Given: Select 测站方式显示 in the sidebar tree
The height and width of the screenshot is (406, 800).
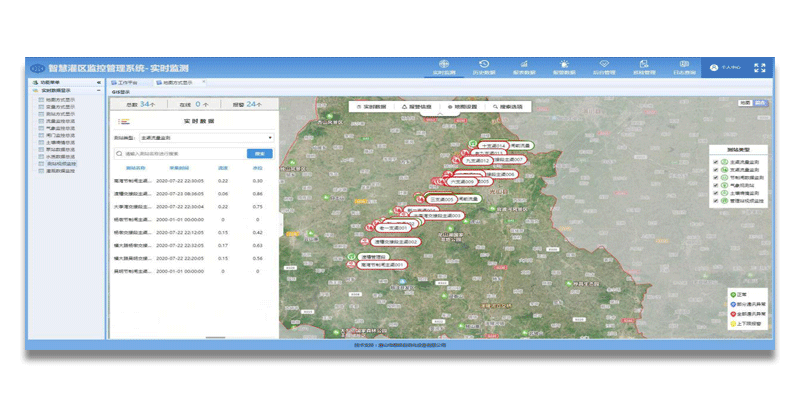Looking at the screenshot, I should pos(60,114).
